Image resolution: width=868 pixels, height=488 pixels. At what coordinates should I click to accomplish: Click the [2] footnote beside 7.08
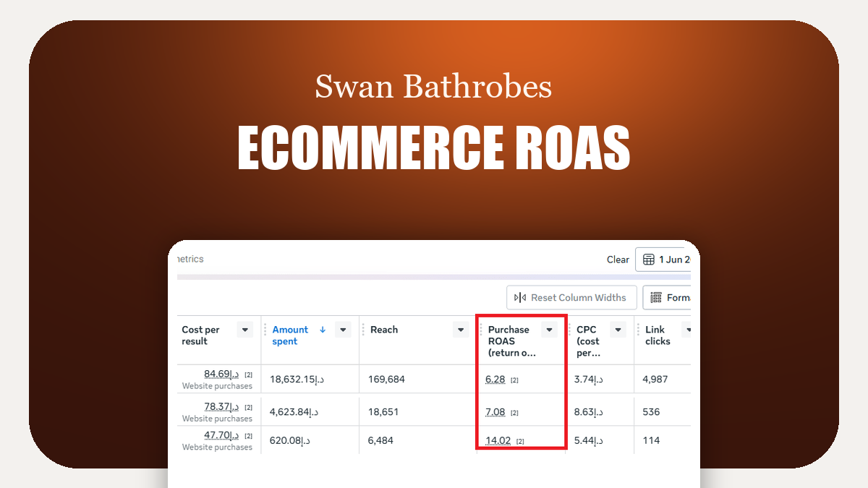515,413
